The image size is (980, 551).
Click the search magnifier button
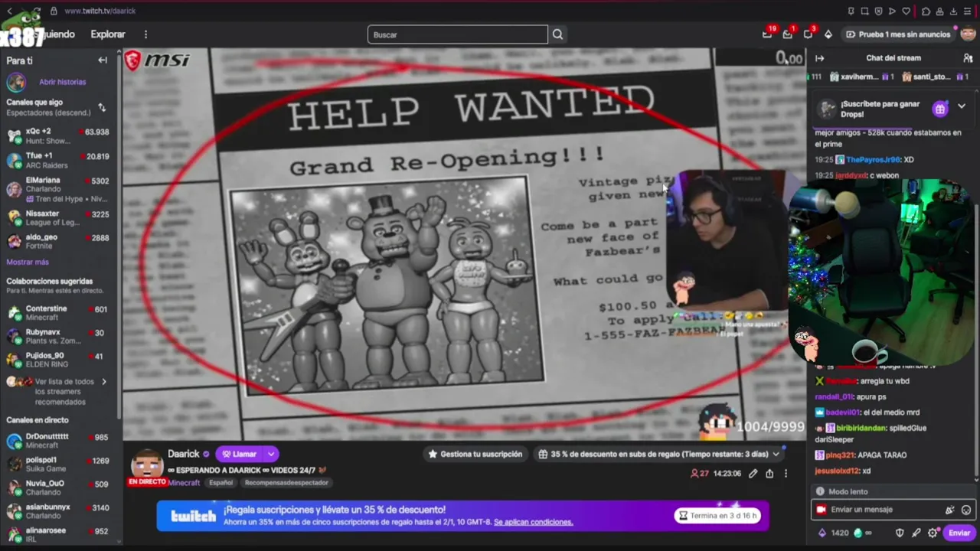pos(557,34)
